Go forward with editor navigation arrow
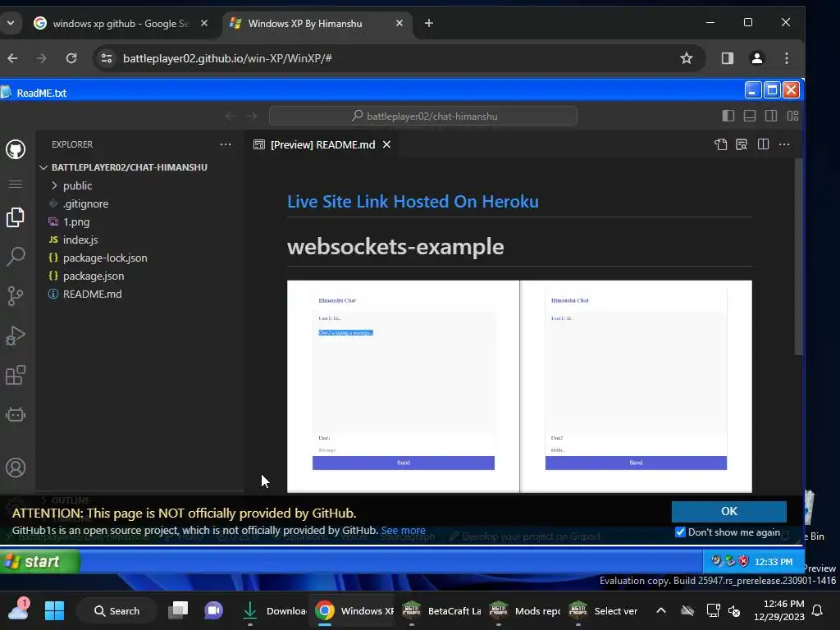 pyautogui.click(x=252, y=116)
